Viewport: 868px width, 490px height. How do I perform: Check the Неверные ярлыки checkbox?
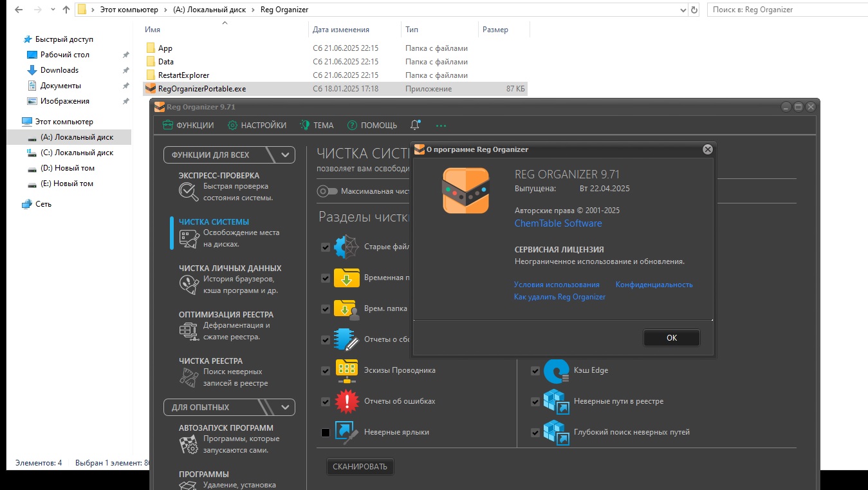tap(326, 433)
